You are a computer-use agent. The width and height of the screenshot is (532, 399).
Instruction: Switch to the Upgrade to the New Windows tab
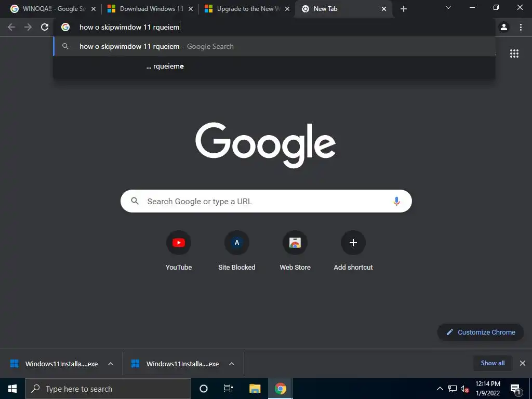tap(246, 9)
